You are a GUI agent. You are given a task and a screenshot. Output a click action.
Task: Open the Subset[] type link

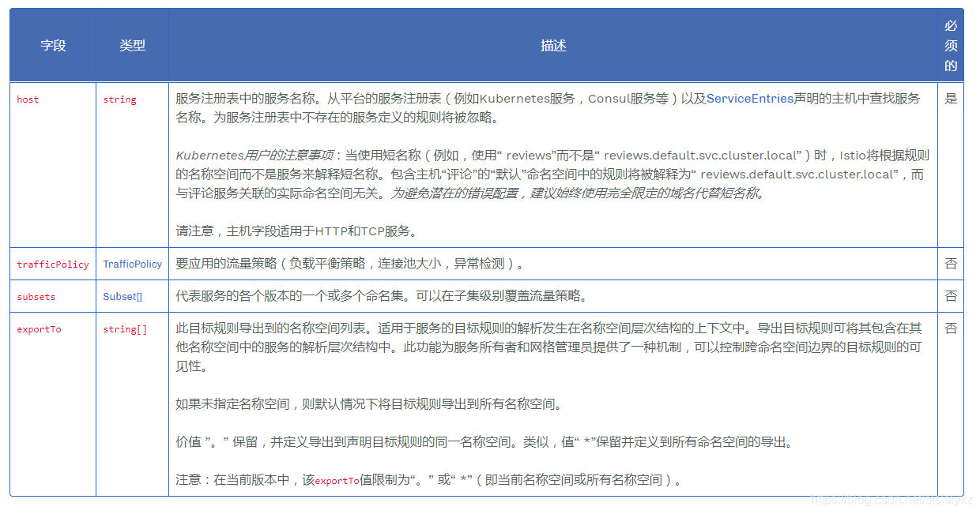tap(122, 296)
